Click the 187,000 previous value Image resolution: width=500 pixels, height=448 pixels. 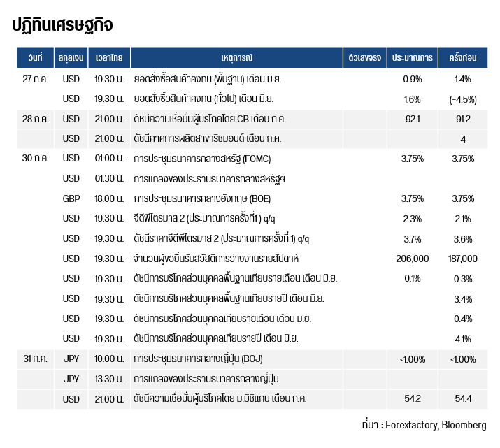point(463,259)
